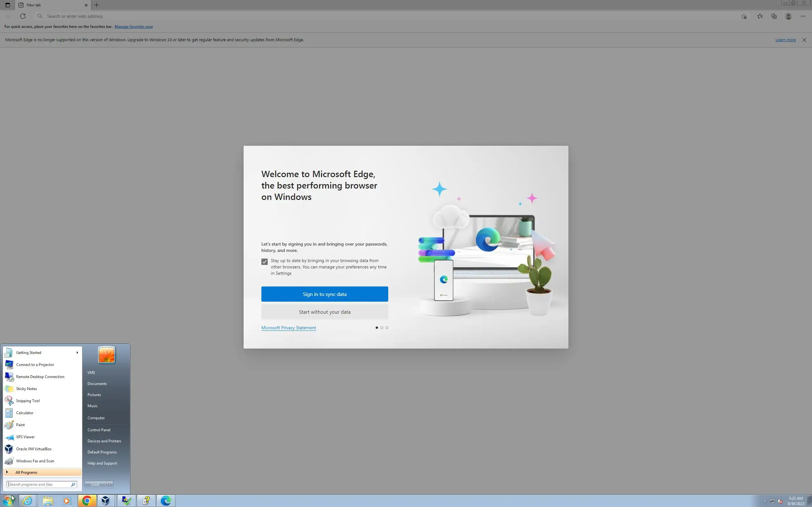Open the Microsoft Privacy Statement link

(x=288, y=328)
